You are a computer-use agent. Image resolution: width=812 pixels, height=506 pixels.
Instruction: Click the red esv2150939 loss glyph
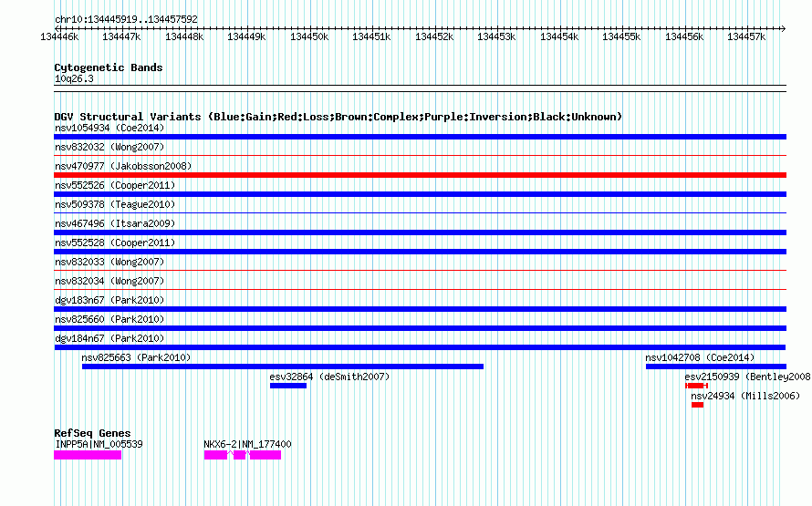(696, 386)
